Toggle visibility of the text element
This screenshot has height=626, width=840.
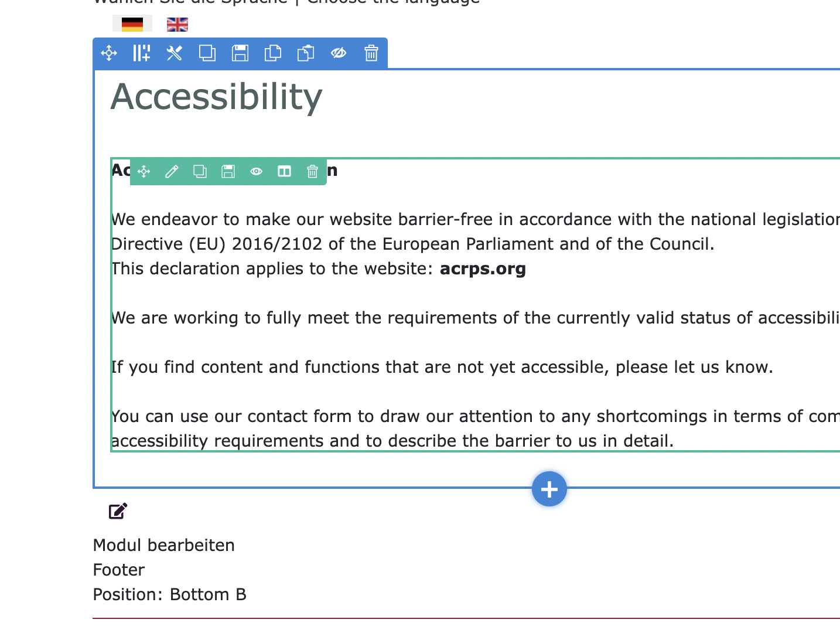pyautogui.click(x=256, y=171)
